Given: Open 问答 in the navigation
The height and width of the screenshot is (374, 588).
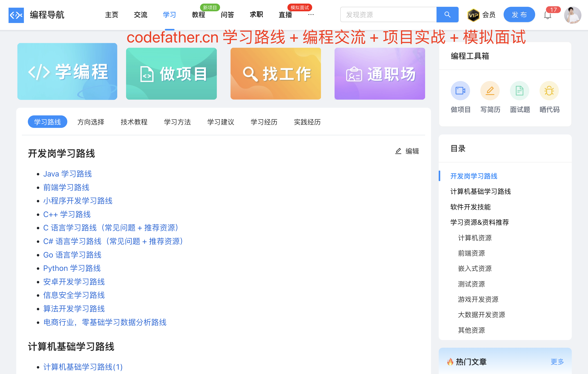Looking at the screenshot, I should (227, 15).
